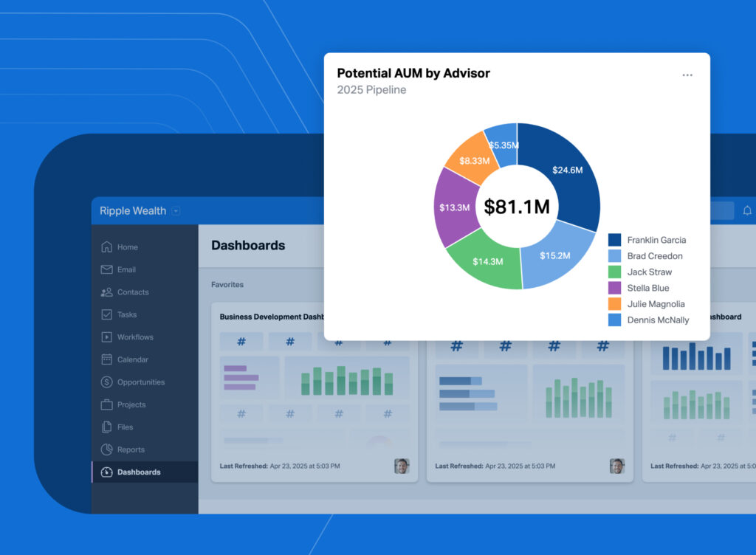Click the Calendar icon in sidebar
Viewport: 756px width, 555px height.
(x=106, y=359)
